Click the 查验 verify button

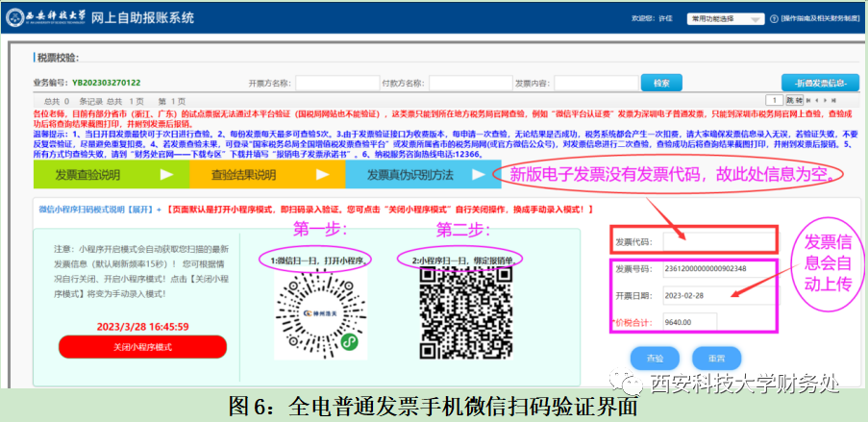coord(655,359)
